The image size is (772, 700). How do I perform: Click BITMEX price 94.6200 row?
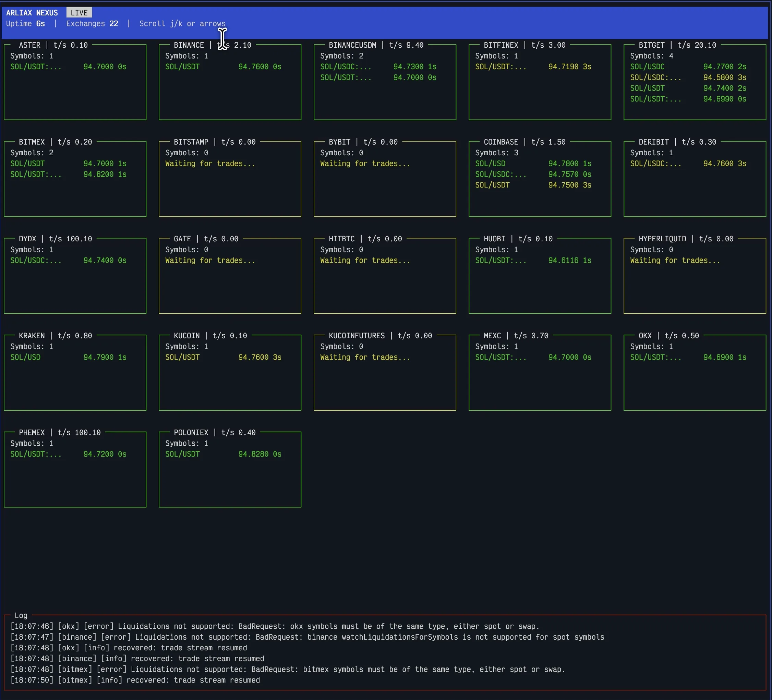pyautogui.click(x=68, y=174)
